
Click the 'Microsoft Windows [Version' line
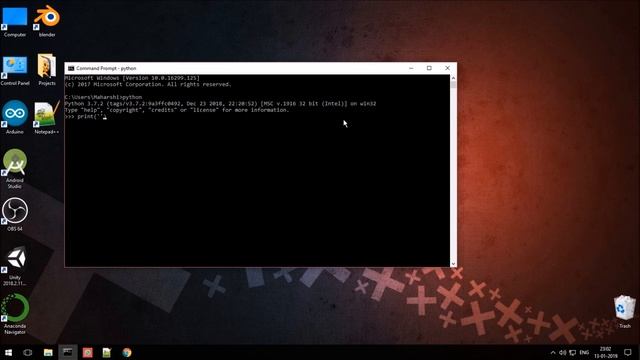point(132,78)
